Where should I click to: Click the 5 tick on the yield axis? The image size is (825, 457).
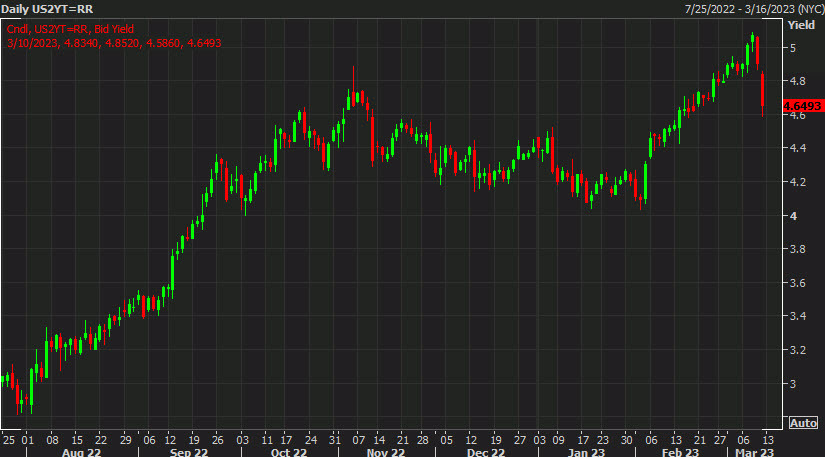tap(793, 48)
